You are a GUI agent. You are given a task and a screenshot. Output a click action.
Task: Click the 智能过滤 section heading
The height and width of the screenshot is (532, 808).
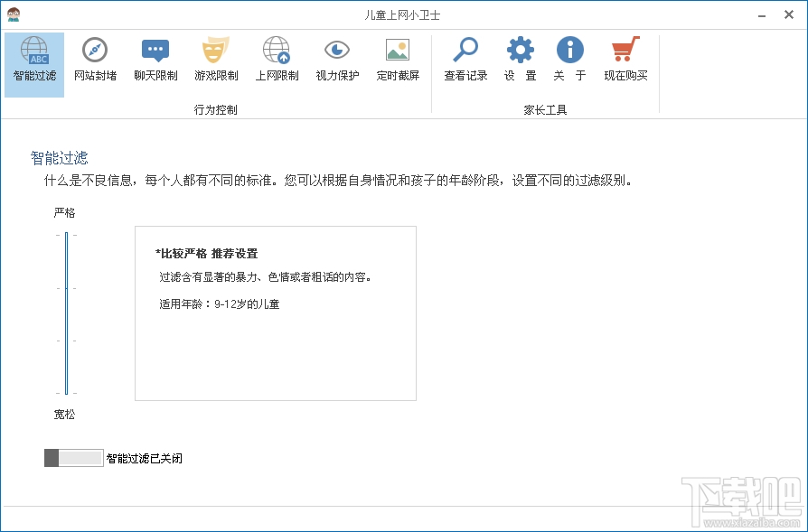60,158
